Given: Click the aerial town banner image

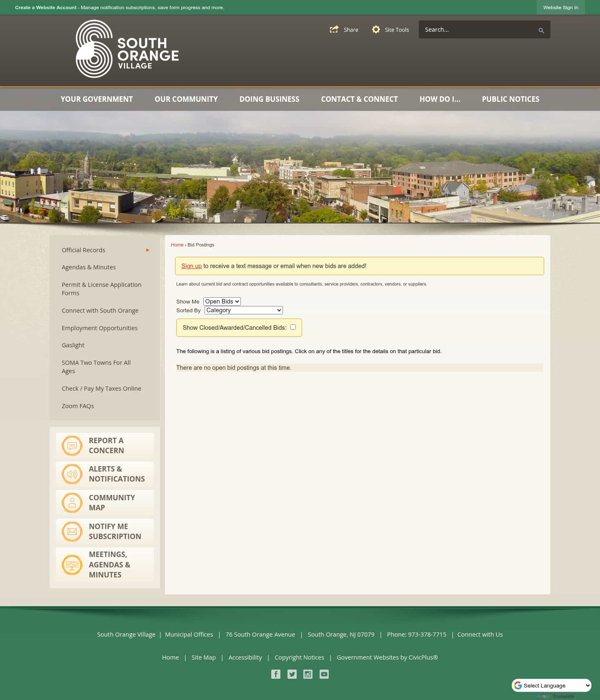Looking at the screenshot, I should tap(300, 167).
